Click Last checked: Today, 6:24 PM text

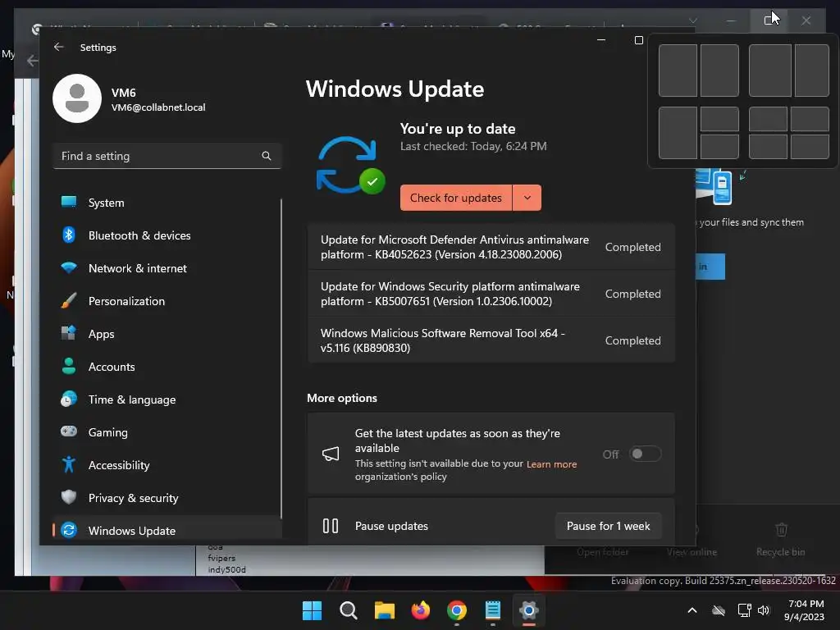[x=473, y=146]
